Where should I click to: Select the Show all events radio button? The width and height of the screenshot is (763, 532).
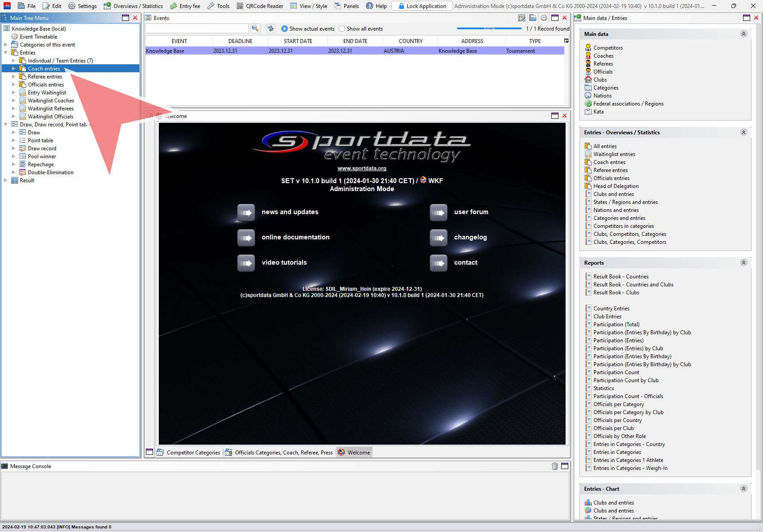[342, 29]
